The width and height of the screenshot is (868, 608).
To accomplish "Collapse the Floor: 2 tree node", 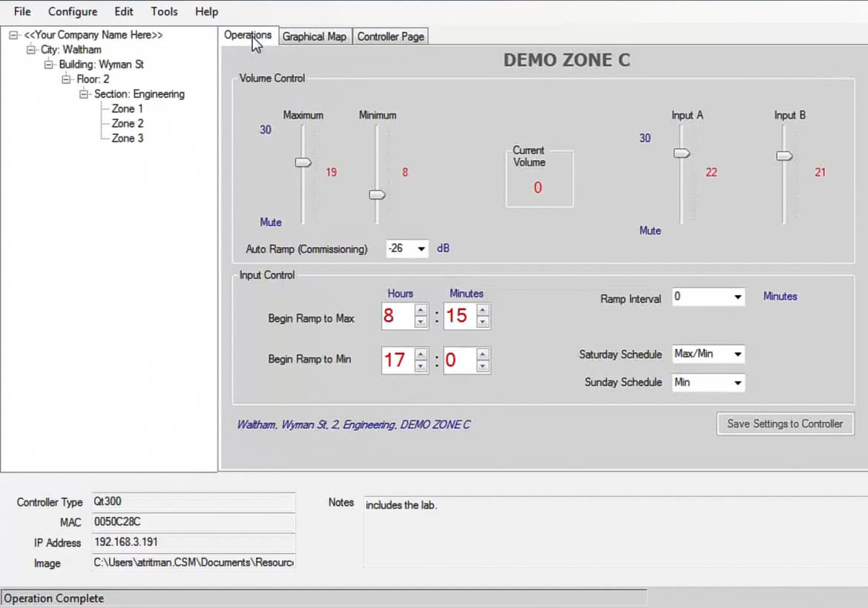I will [67, 79].
